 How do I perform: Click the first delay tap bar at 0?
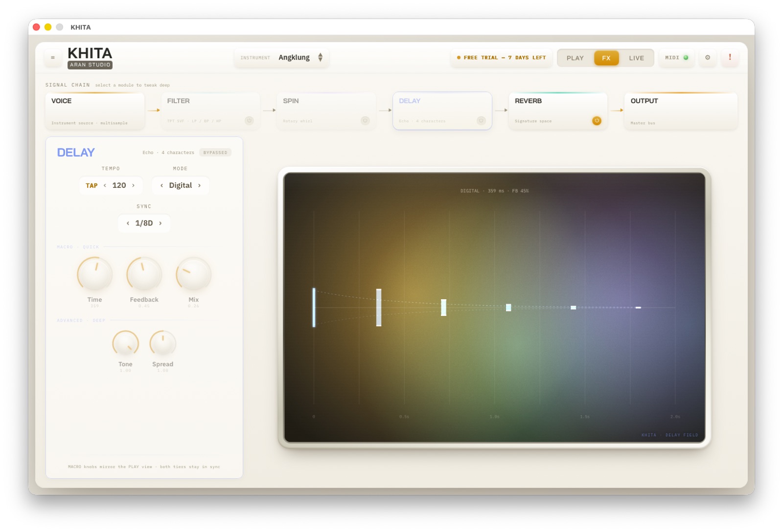tap(314, 308)
